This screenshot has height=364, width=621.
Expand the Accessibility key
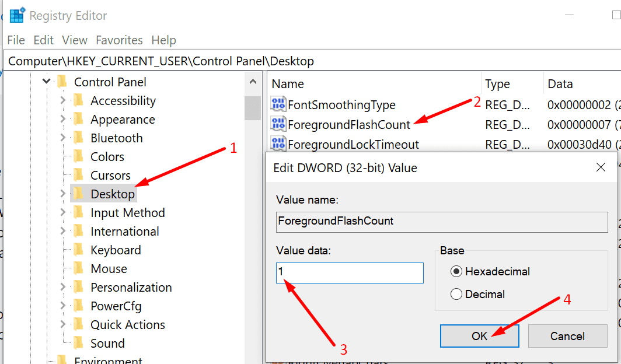[62, 100]
